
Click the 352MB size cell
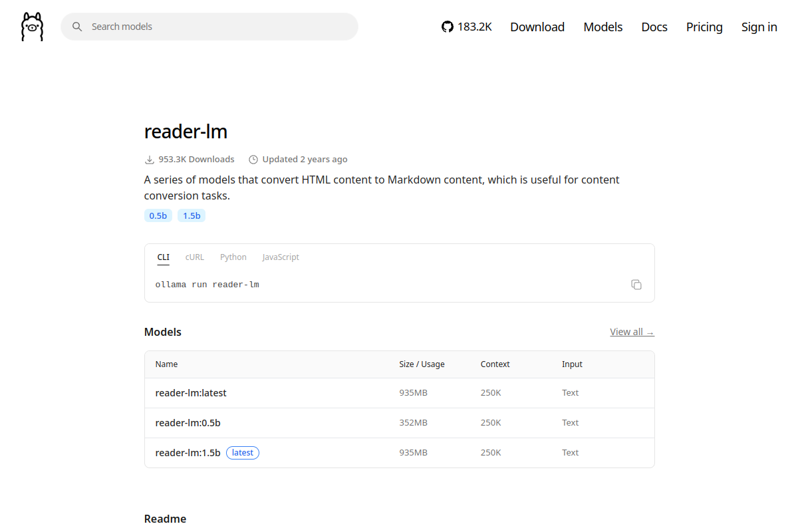point(413,423)
